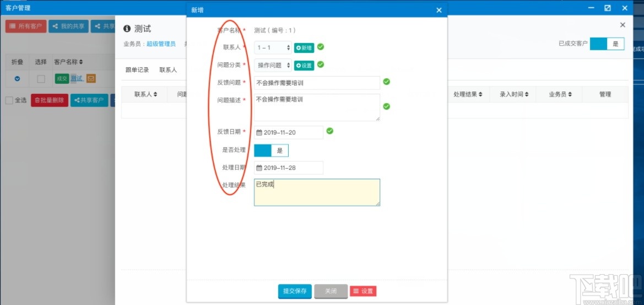
Task: Sort by 客户名称 column header
Action: [69, 62]
